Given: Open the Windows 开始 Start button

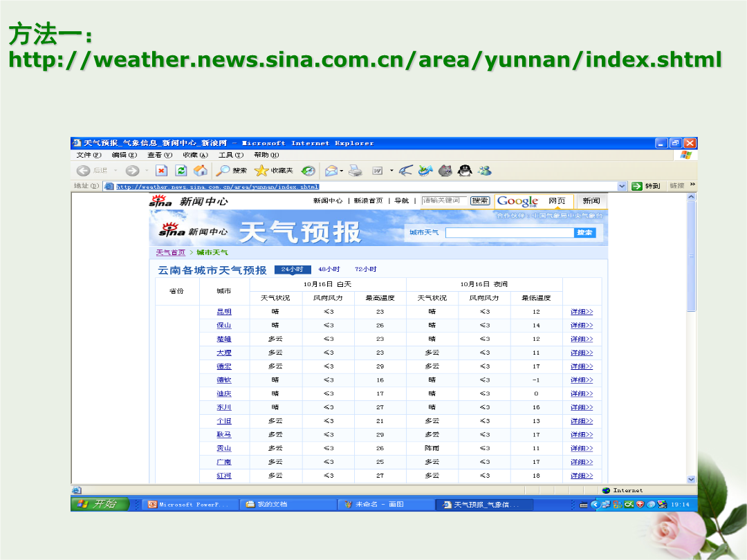Looking at the screenshot, I should pyautogui.click(x=100, y=504).
